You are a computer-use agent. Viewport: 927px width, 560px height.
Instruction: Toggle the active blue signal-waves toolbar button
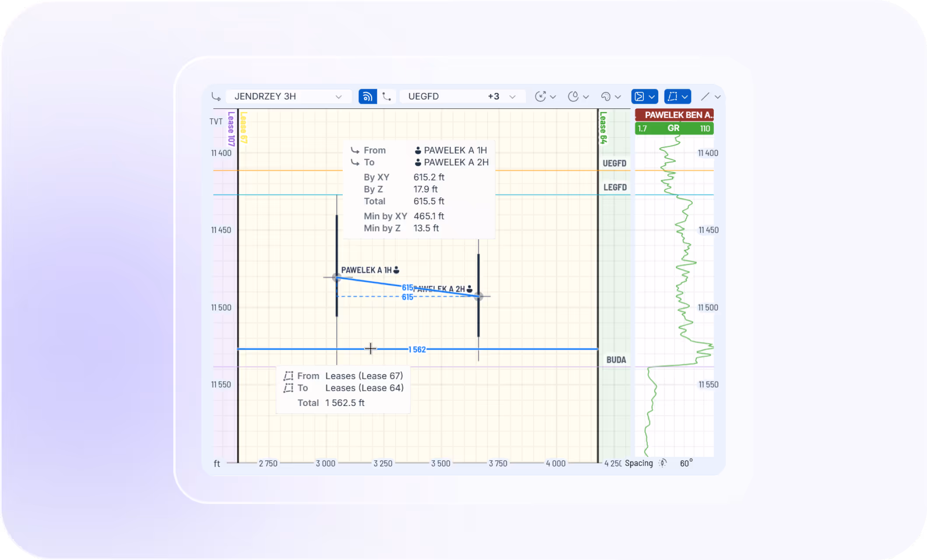click(368, 96)
